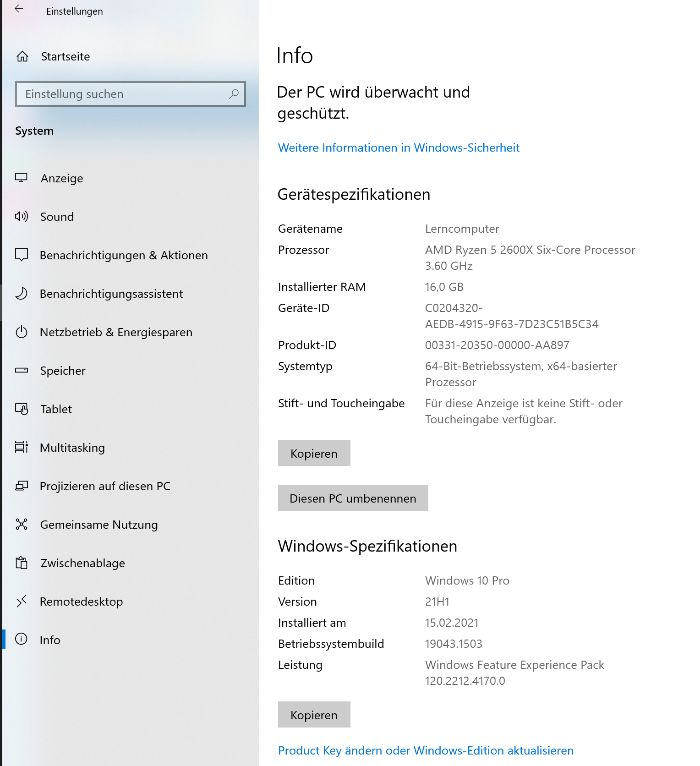Select Multitasking settings
The height and width of the screenshot is (766, 700).
[x=131, y=448]
